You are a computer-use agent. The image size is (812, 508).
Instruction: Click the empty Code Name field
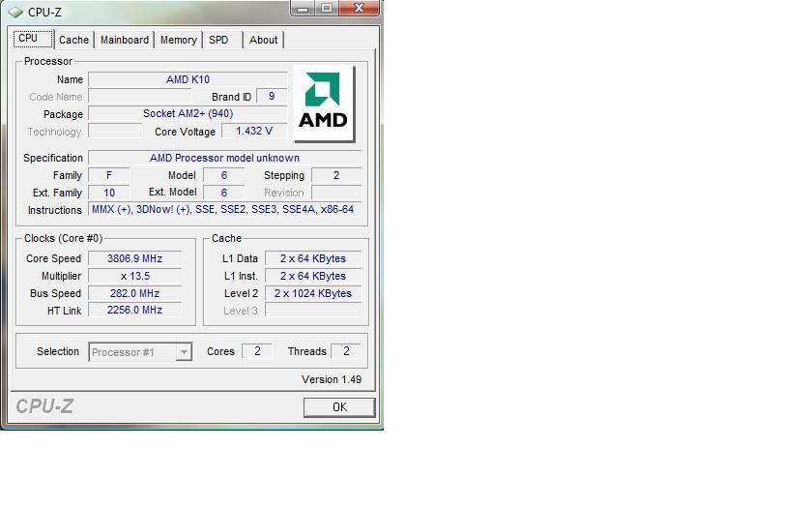140,96
